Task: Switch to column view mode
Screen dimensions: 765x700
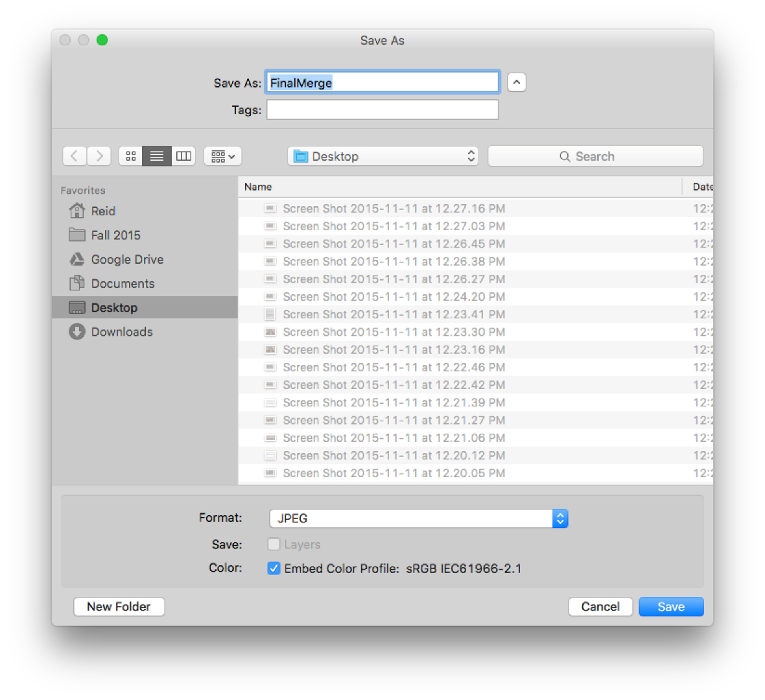Action: pos(183,156)
